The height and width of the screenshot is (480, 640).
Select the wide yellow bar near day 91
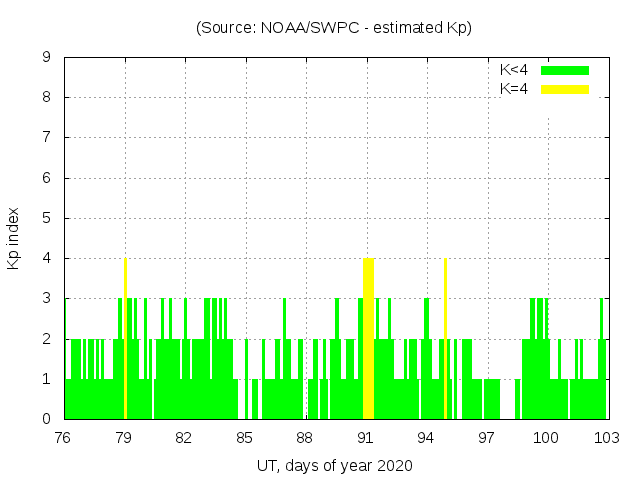368,338
